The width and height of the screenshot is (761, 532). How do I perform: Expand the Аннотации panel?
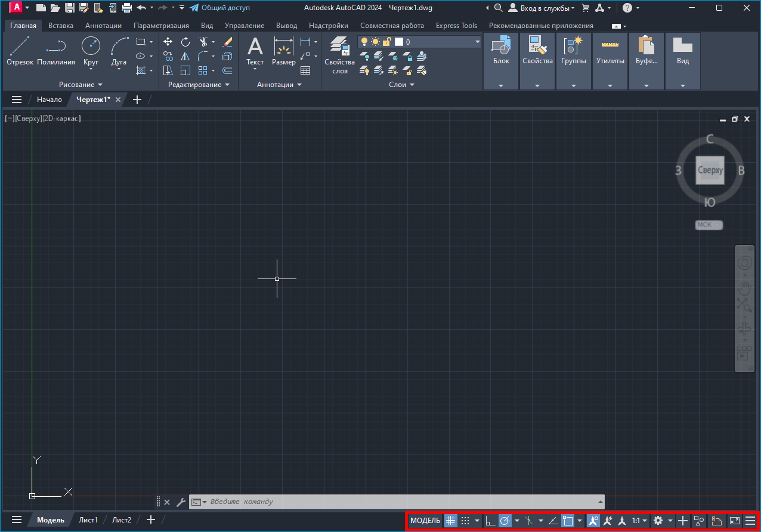[279, 85]
